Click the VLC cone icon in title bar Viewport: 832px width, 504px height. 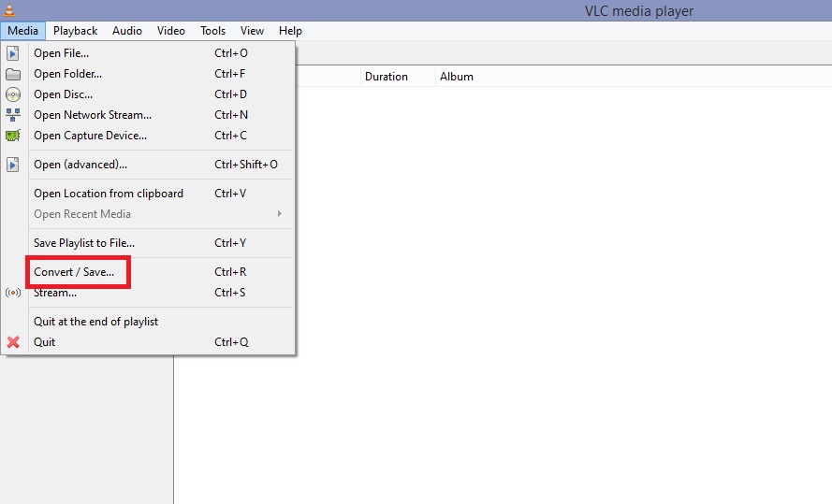9,9
